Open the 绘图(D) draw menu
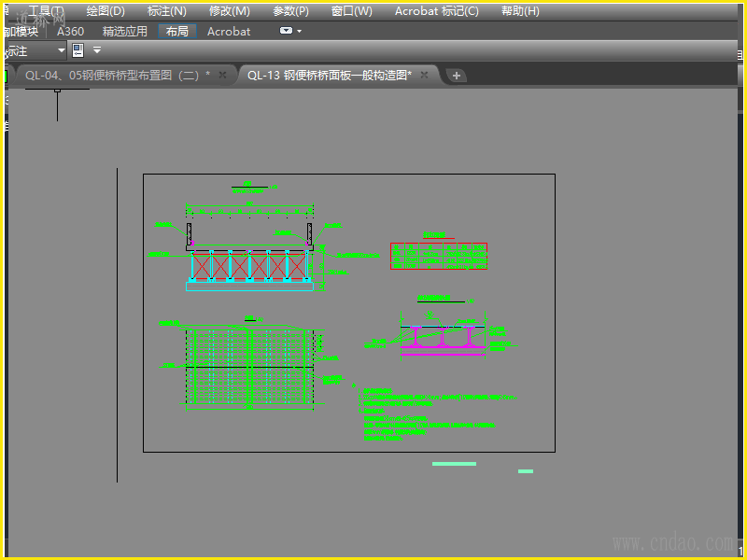This screenshot has height=560, width=747. (105, 11)
